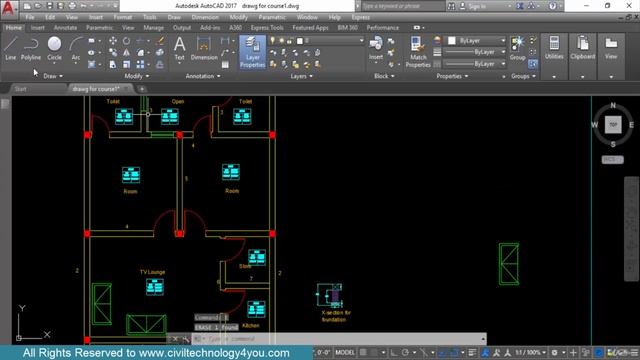Click the WCS label below the ViewCube
This screenshot has height=360, width=640.
(612, 160)
